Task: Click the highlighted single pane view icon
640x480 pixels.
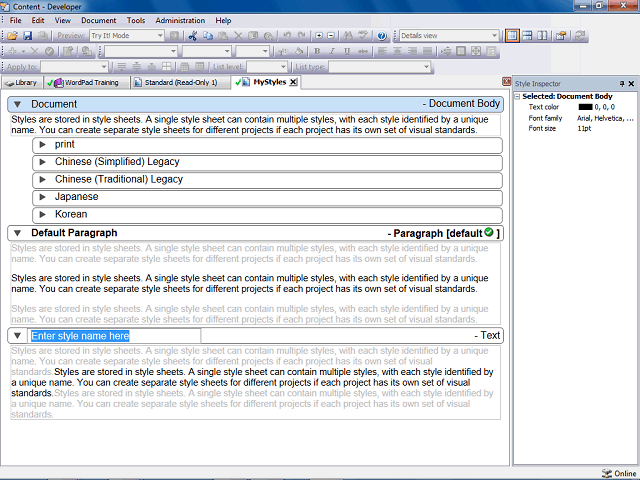Action: click(512, 36)
